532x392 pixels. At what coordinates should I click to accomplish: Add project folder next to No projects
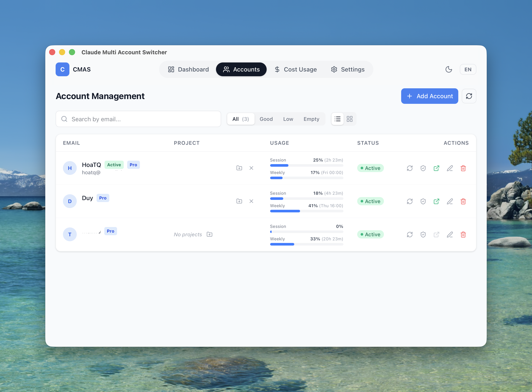pyautogui.click(x=210, y=234)
